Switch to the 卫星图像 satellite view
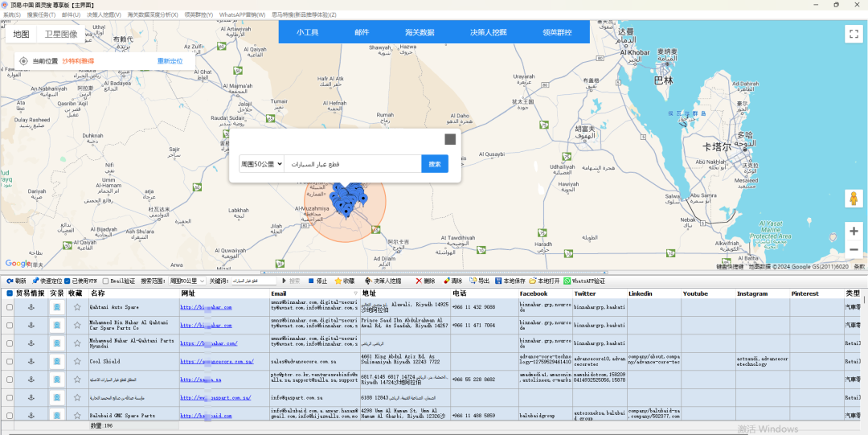This screenshot has width=868, height=435. (x=61, y=35)
